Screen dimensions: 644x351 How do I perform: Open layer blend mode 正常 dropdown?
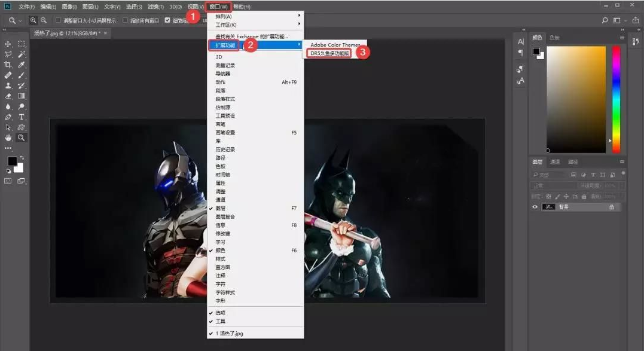click(x=553, y=185)
